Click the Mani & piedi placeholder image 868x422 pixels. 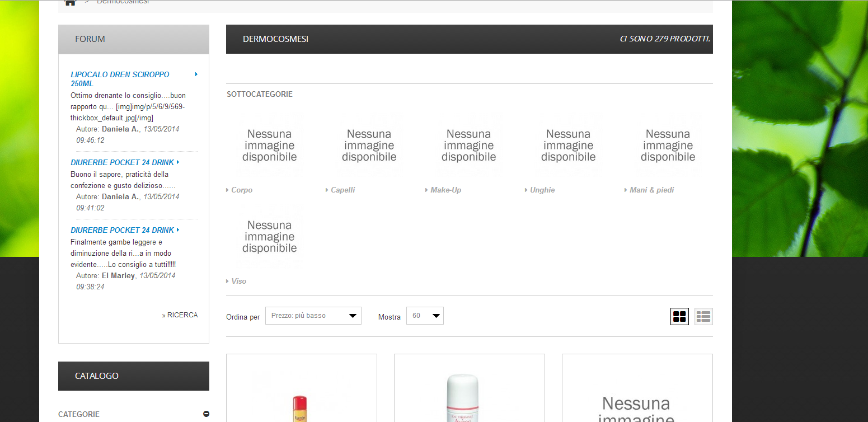668,146
